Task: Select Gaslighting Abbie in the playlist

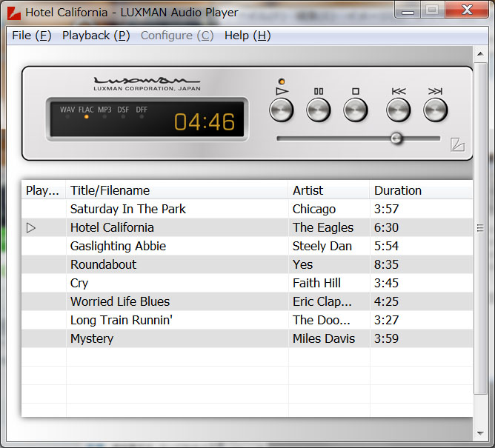Action: tap(247, 246)
